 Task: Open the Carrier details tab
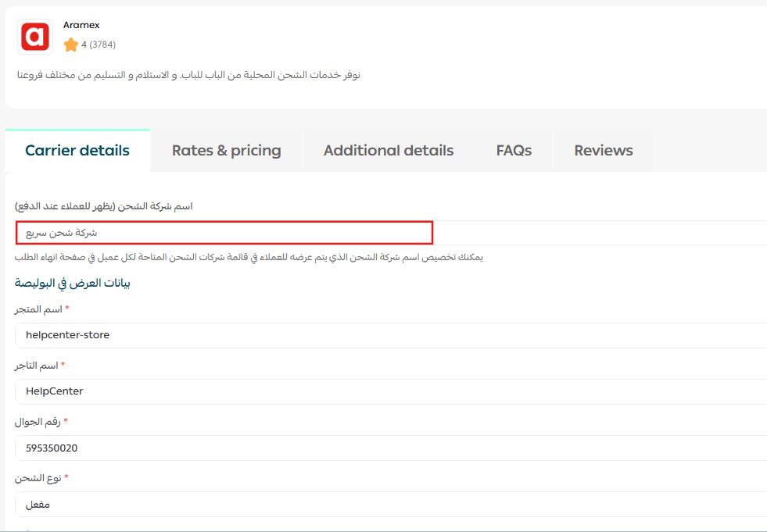[77, 151]
